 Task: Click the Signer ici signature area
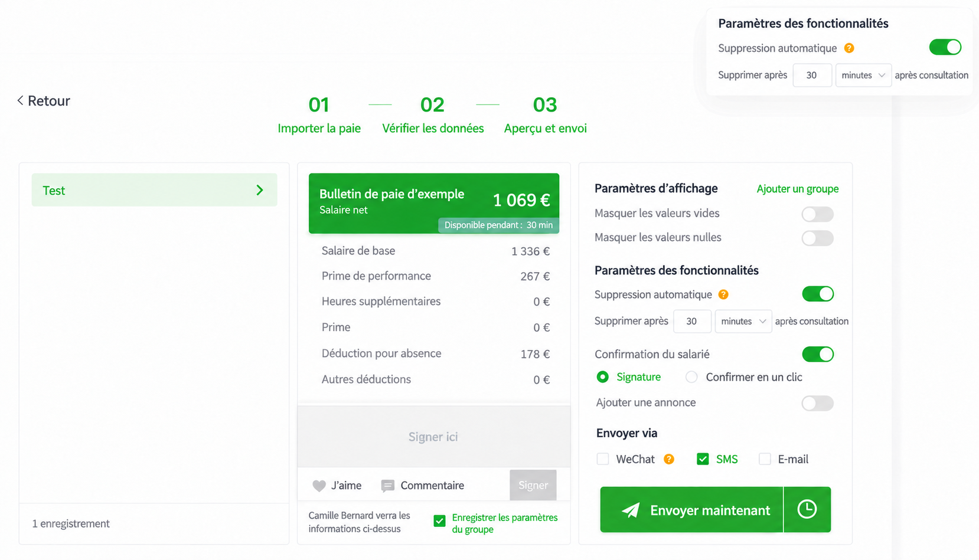[433, 437]
